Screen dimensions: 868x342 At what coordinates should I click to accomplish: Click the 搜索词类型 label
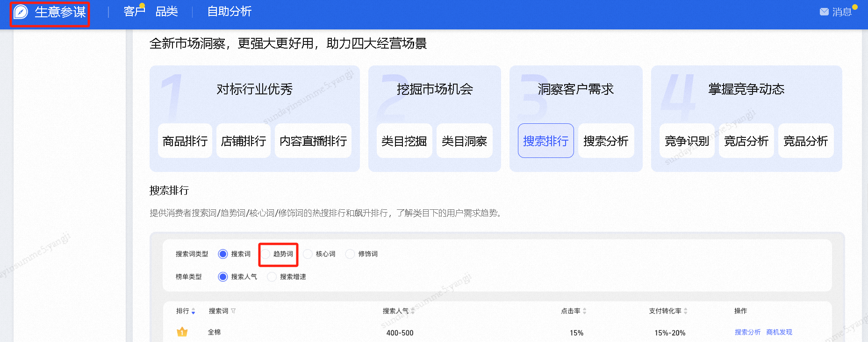pyautogui.click(x=192, y=254)
